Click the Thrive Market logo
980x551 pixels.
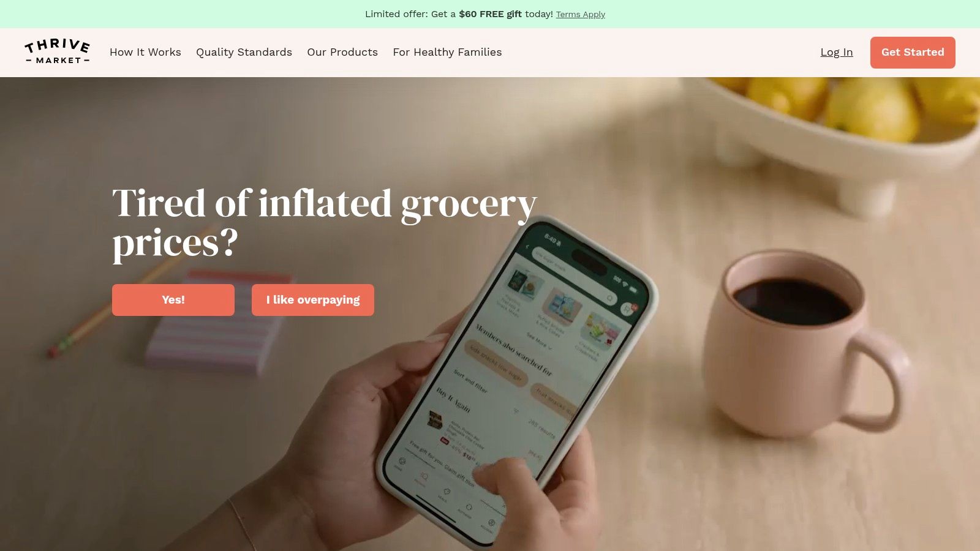coord(58,52)
